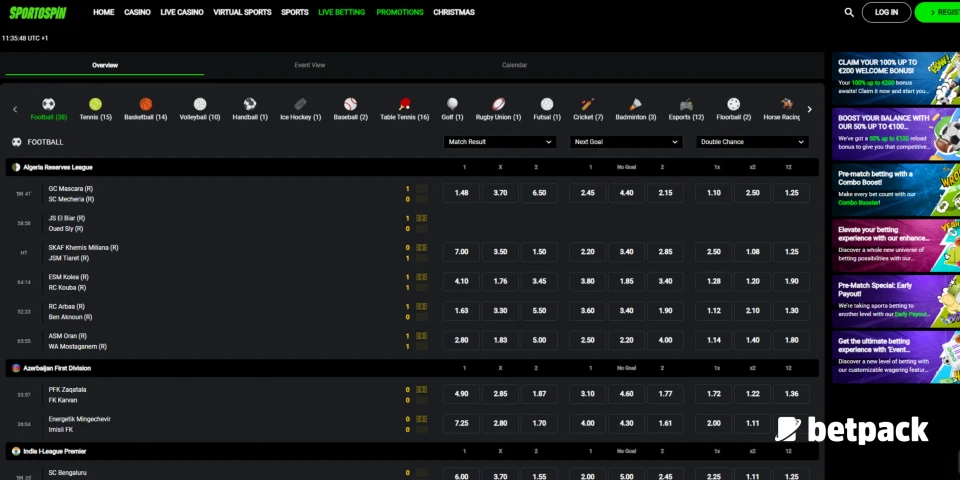Switch to the Event View tab
Screen dimensions: 960x480
309,65
